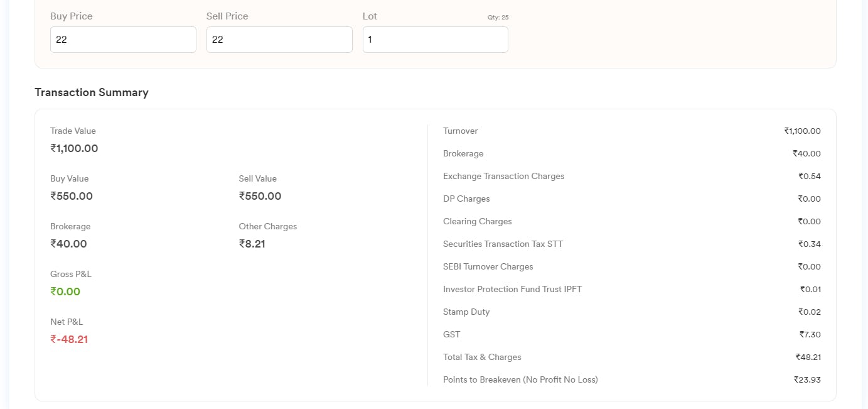Screen dimensions: 868x409
Task: Select the Lot input field
Action: [x=435, y=40]
